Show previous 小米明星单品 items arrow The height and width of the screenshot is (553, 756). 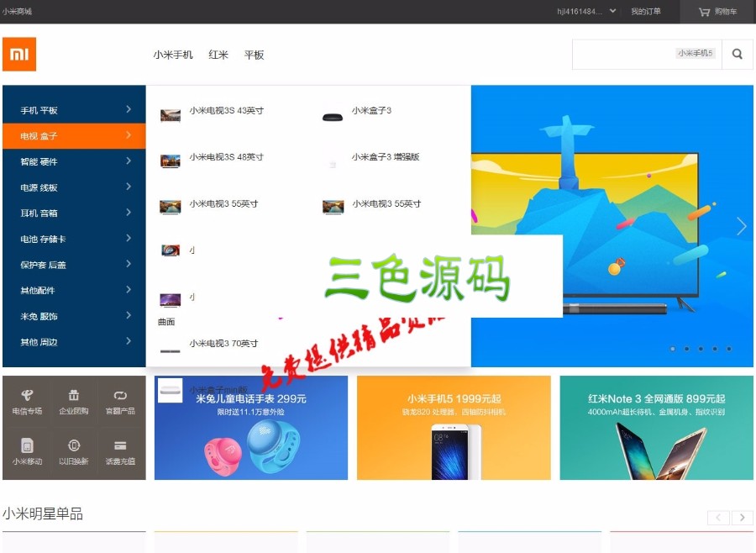[718, 518]
